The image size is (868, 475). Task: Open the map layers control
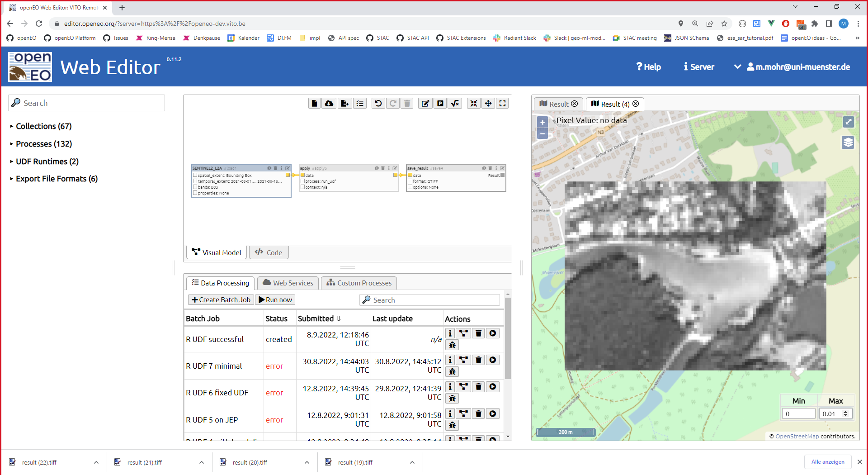pyautogui.click(x=849, y=142)
